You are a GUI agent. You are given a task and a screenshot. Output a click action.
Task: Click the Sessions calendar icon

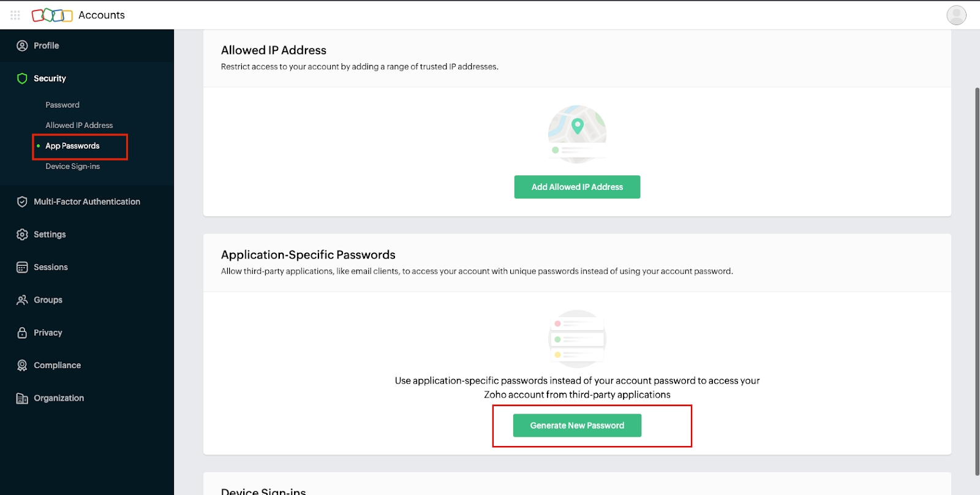tap(22, 267)
